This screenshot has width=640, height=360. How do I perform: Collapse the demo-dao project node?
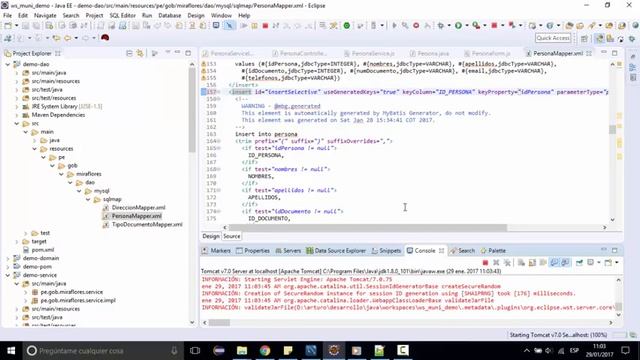pos(8,64)
